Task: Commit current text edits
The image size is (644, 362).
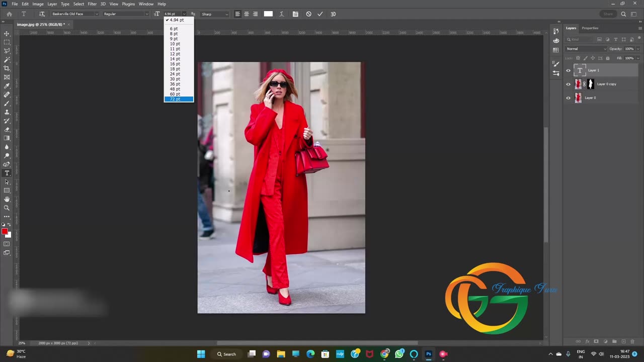Action: [320, 14]
